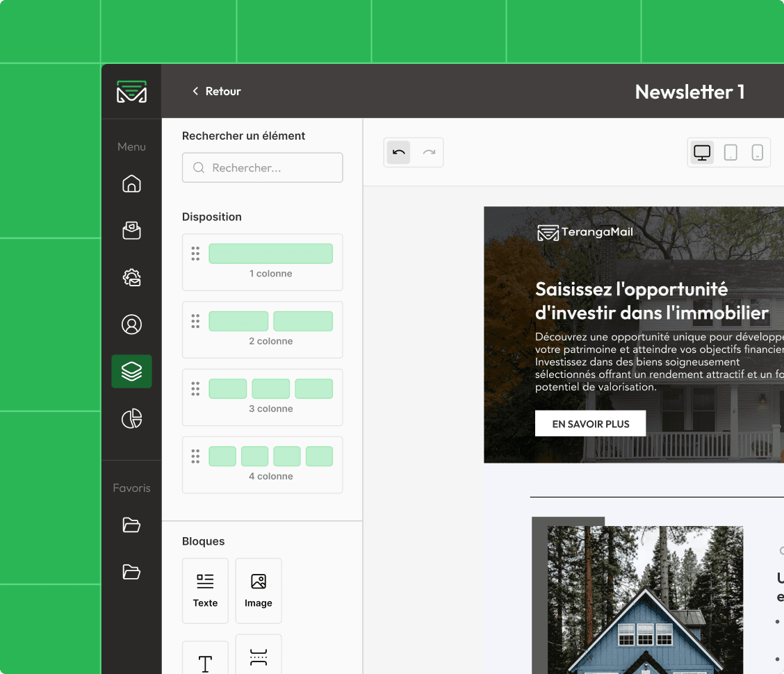Viewport: 784px width, 674px height.
Task: Click the redo arrow button
Action: coord(429,152)
